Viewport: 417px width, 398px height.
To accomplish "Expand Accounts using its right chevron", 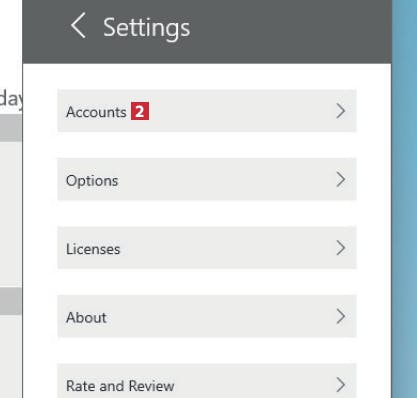I will pos(340,111).
